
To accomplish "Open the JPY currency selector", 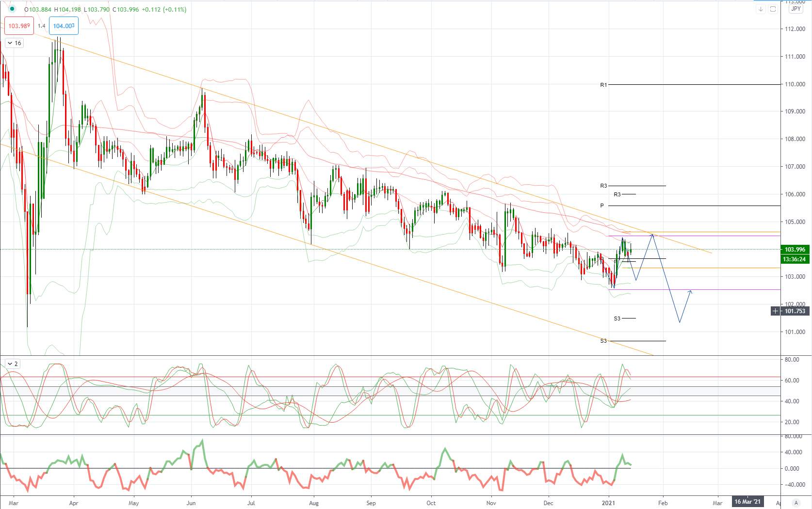I will click(796, 9).
